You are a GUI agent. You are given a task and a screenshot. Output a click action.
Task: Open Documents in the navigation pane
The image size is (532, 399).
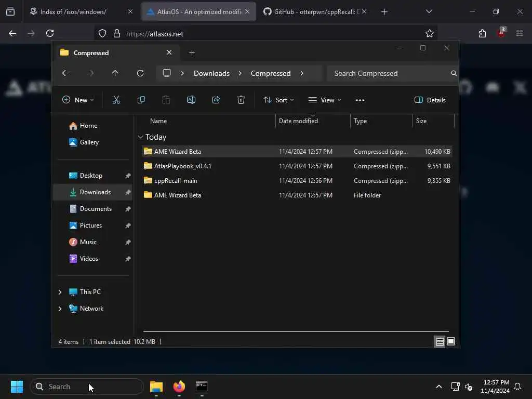[93, 209]
